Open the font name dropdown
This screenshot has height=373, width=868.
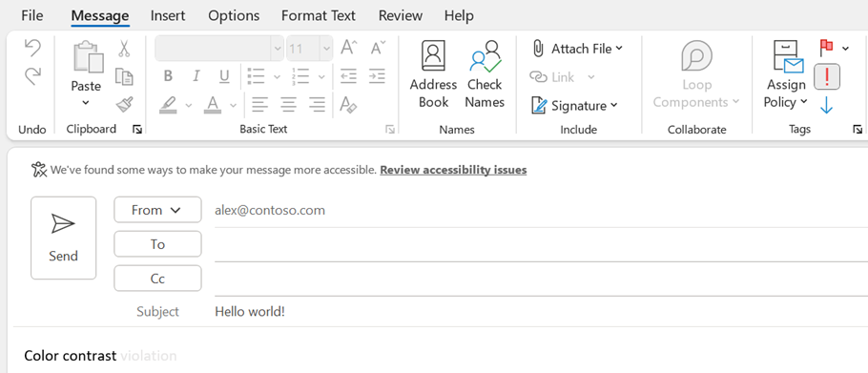278,49
